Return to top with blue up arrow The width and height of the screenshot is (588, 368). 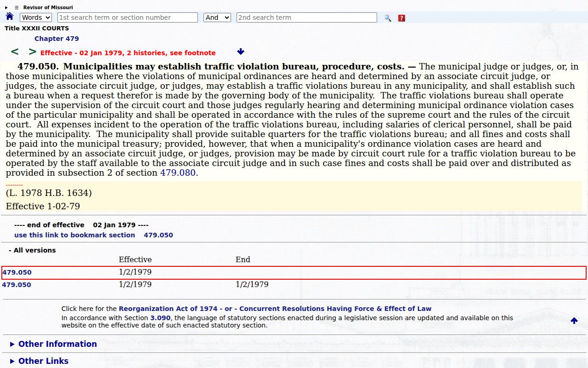pos(574,321)
